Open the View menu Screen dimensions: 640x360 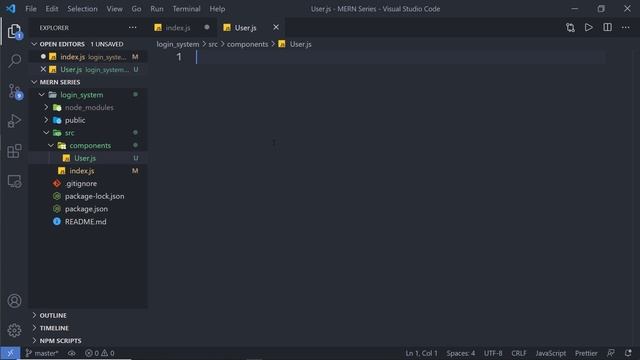tap(115, 9)
